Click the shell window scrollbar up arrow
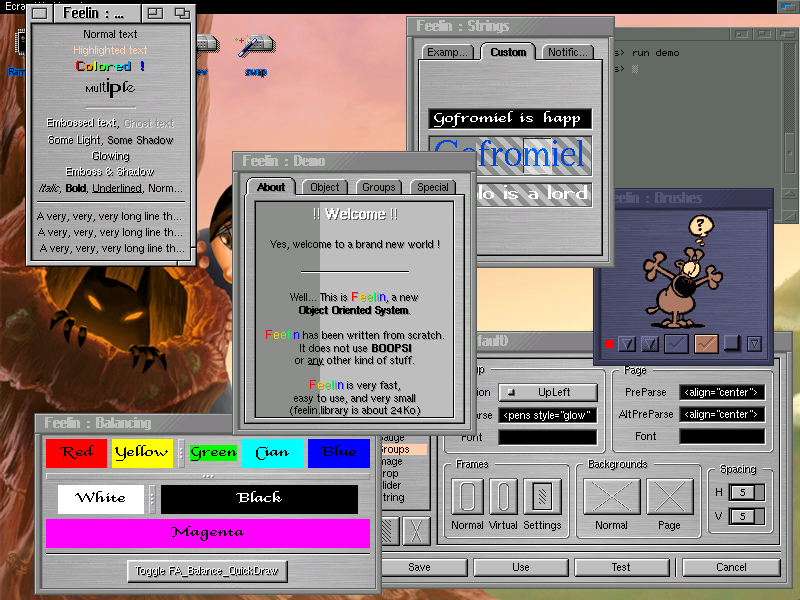This screenshot has width=800, height=600. click(x=789, y=195)
